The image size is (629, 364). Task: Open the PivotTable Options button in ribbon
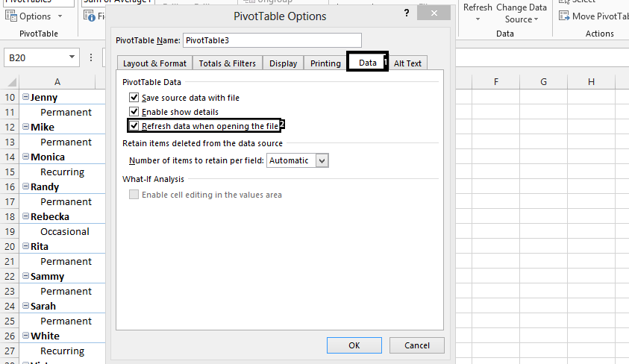tap(28, 16)
